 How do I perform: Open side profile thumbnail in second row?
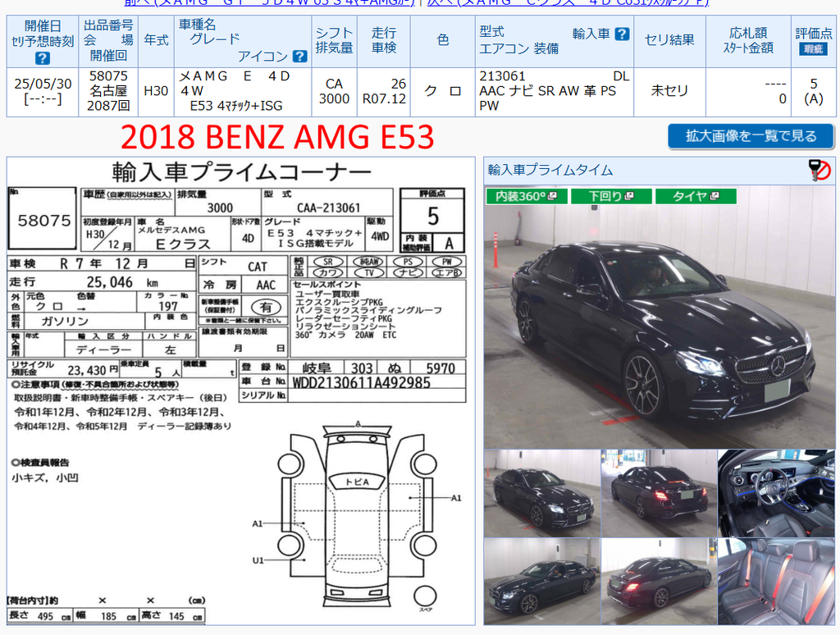pyautogui.click(x=542, y=582)
